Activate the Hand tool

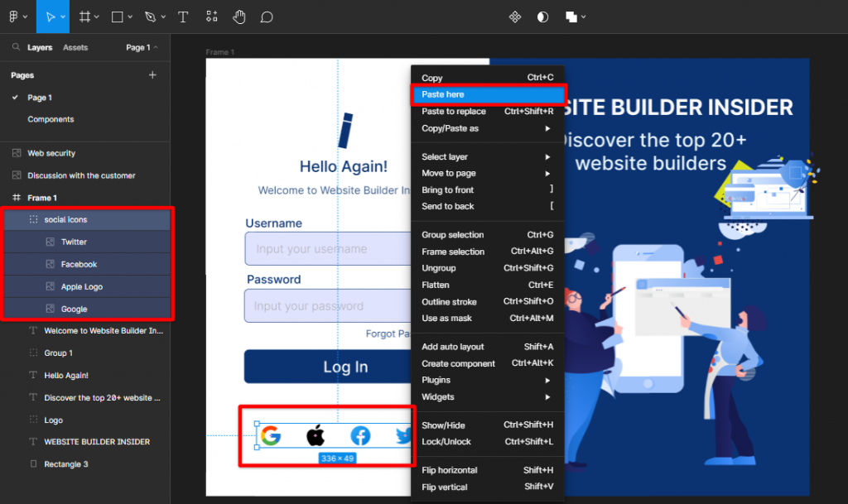[x=238, y=17]
